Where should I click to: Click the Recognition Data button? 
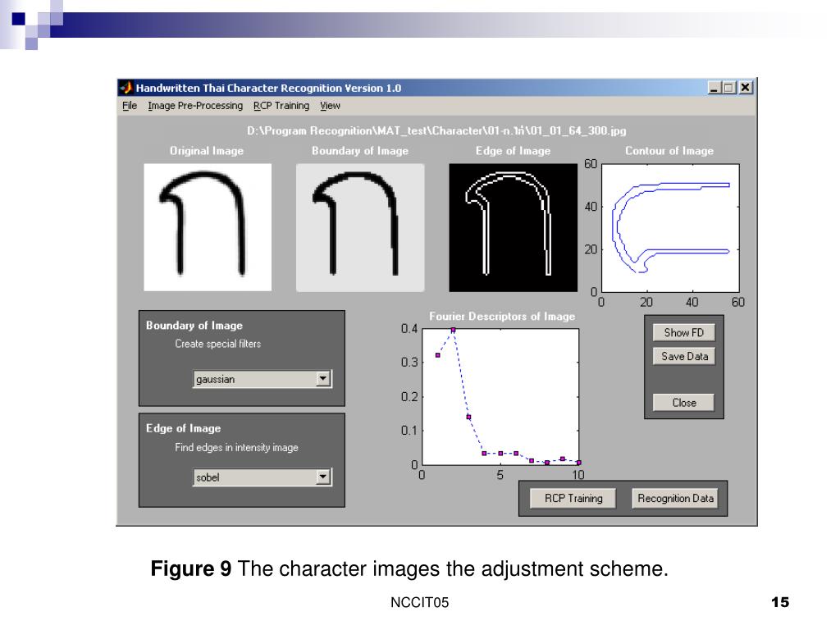point(675,498)
